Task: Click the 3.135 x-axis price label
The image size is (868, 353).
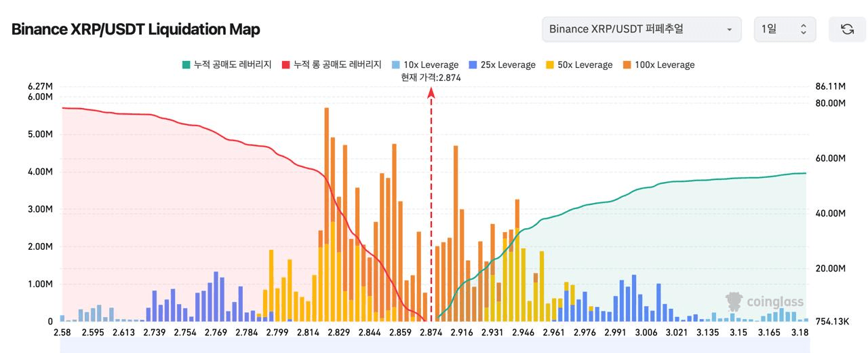Action: tap(708, 332)
